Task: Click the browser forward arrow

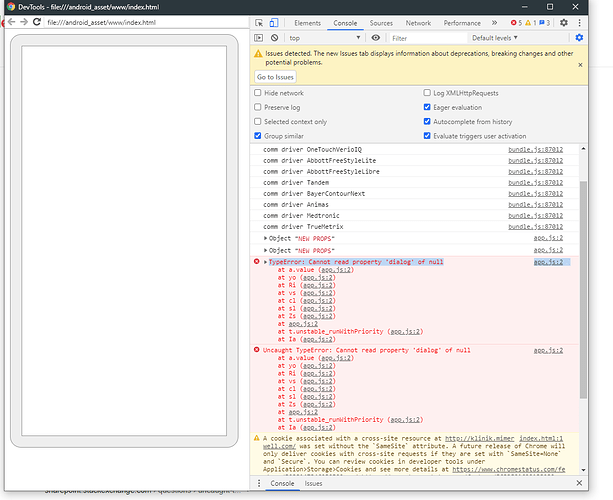Action: [x=24, y=22]
